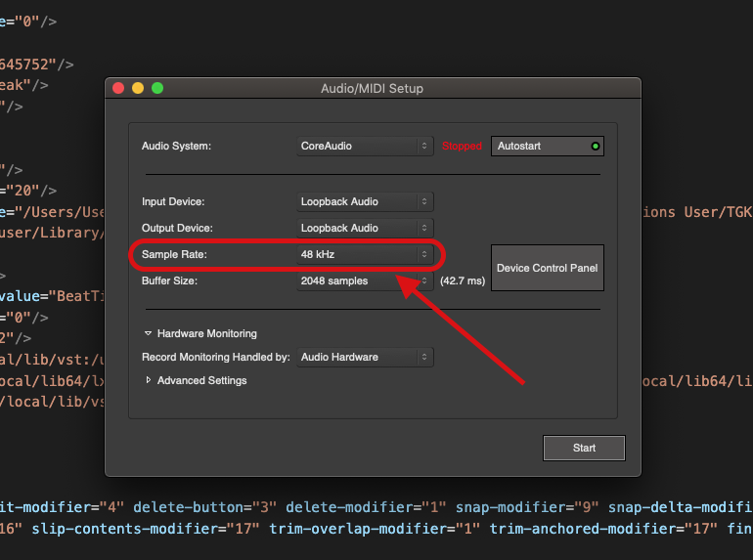Click the 42.7 ms latency readout
The image size is (753, 560).
pyautogui.click(x=462, y=280)
